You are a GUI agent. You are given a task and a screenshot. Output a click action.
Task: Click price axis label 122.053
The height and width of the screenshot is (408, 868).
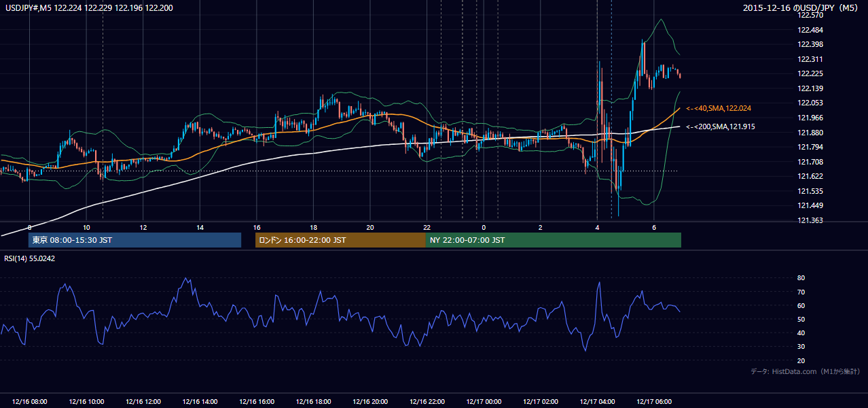coord(810,103)
